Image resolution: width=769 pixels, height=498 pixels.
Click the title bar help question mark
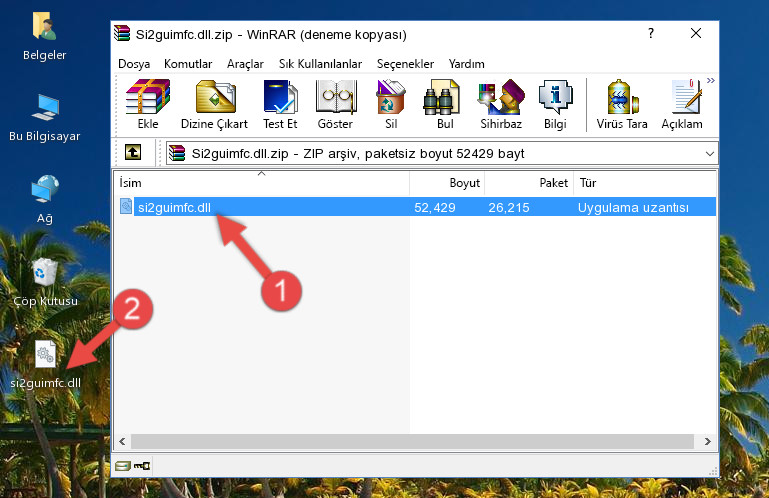point(650,33)
